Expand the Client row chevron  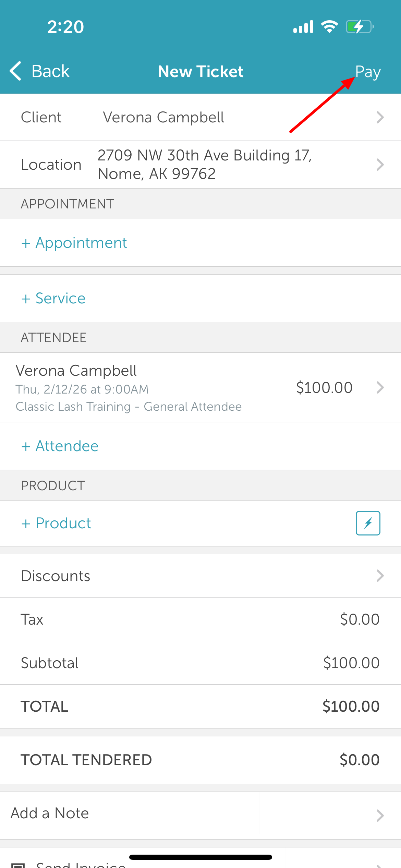point(380,118)
